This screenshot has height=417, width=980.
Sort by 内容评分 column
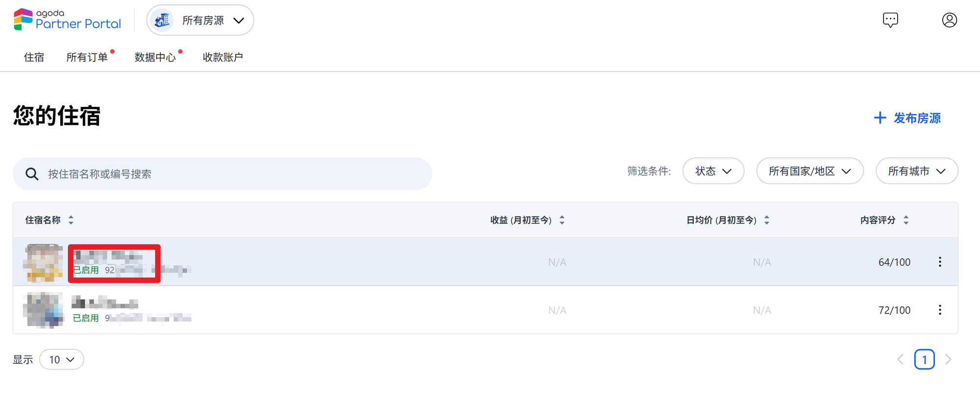tap(906, 220)
